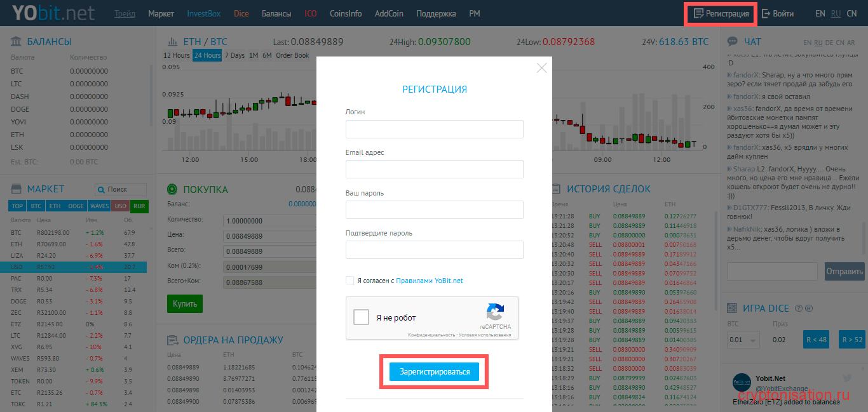Open the InvestBox menu item
Viewport: 868px width, 412px height.
coord(204,13)
